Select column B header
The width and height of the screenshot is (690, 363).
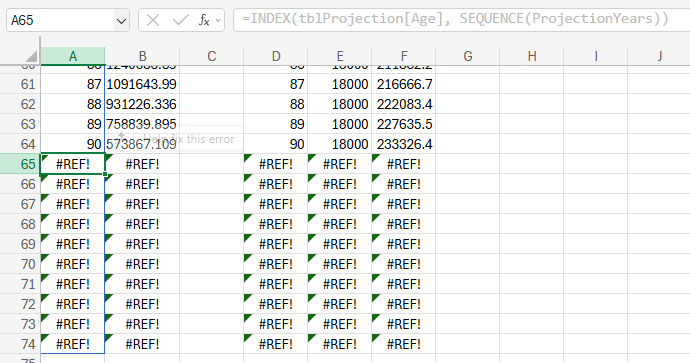142,56
